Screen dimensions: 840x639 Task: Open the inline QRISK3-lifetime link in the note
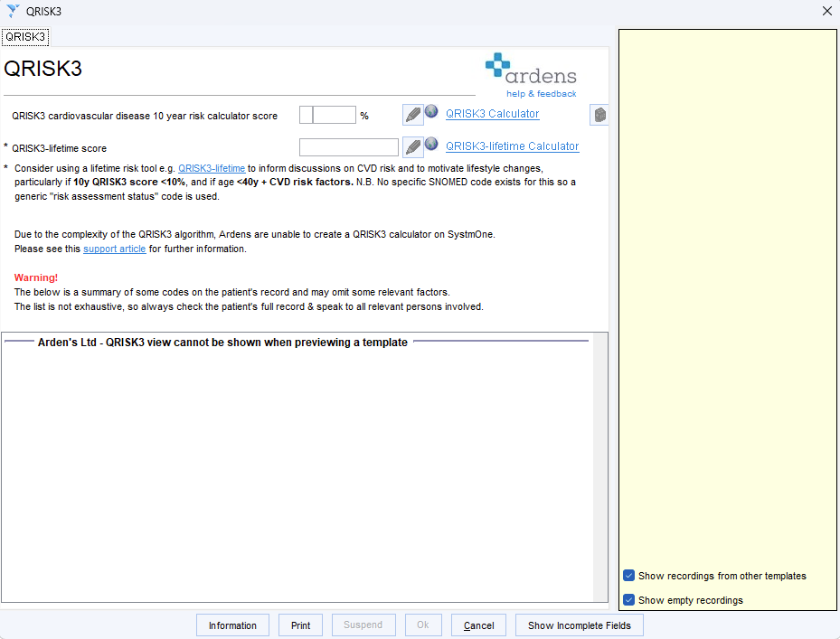[212, 168]
